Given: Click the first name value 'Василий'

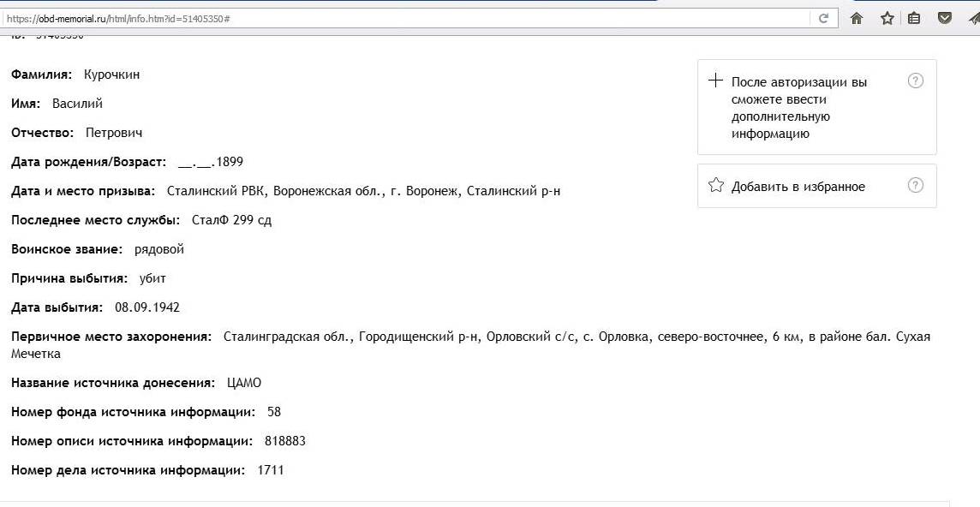Looking at the screenshot, I should click(77, 104).
